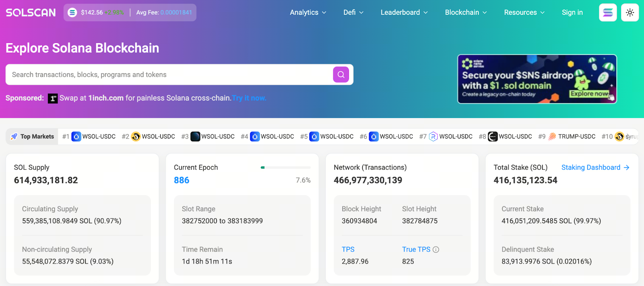Select the Top Markets label
The height and width of the screenshot is (286, 644).
(x=37, y=136)
